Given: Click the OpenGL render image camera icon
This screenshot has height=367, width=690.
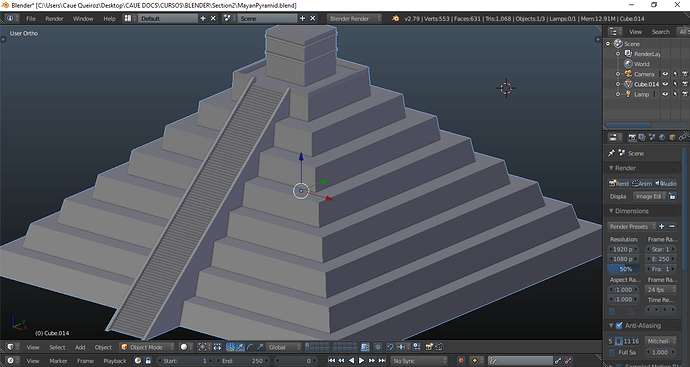Looking at the screenshot, I should (x=429, y=347).
